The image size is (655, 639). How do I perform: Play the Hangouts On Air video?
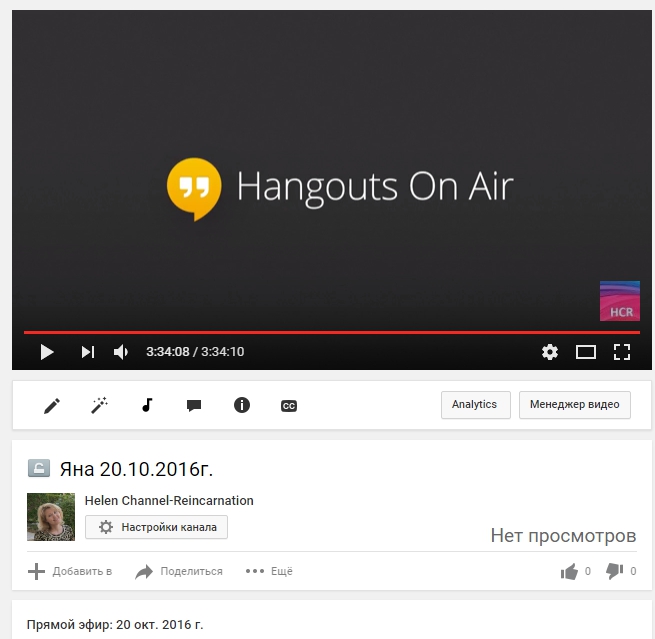pyautogui.click(x=46, y=352)
